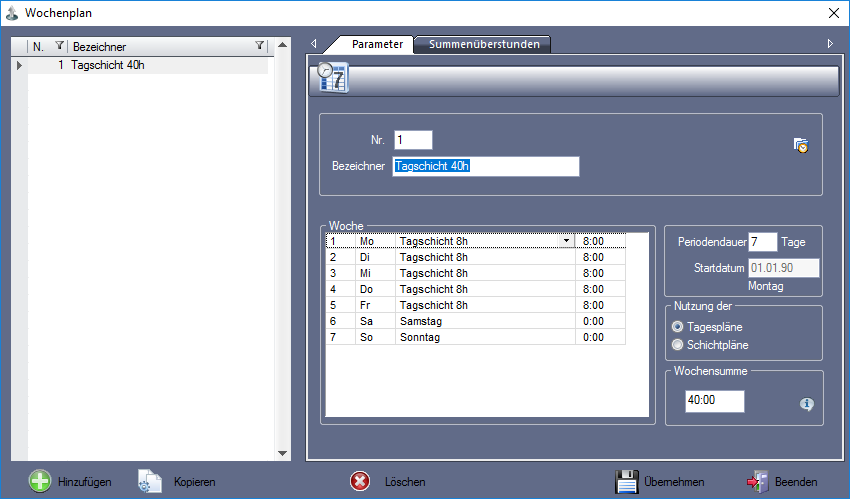Select the Parameter tab
The image size is (850, 499).
tap(377, 44)
